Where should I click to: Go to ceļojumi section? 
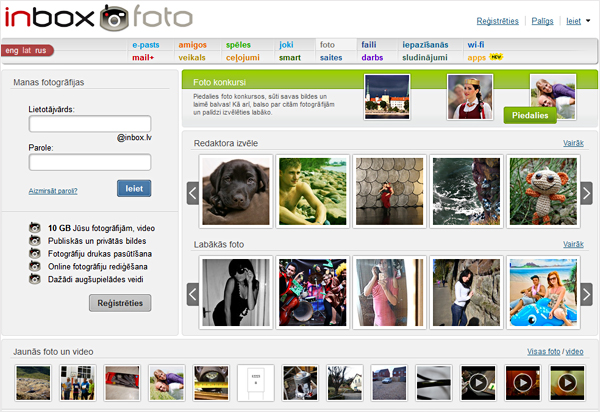point(243,57)
